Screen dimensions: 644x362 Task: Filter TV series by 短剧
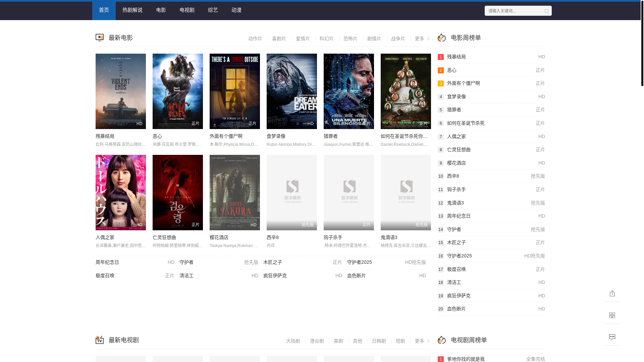coord(400,341)
